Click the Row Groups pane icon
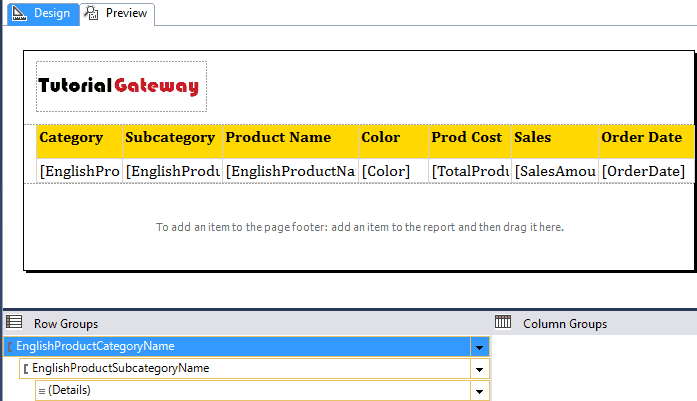The image size is (697, 401). [x=14, y=322]
